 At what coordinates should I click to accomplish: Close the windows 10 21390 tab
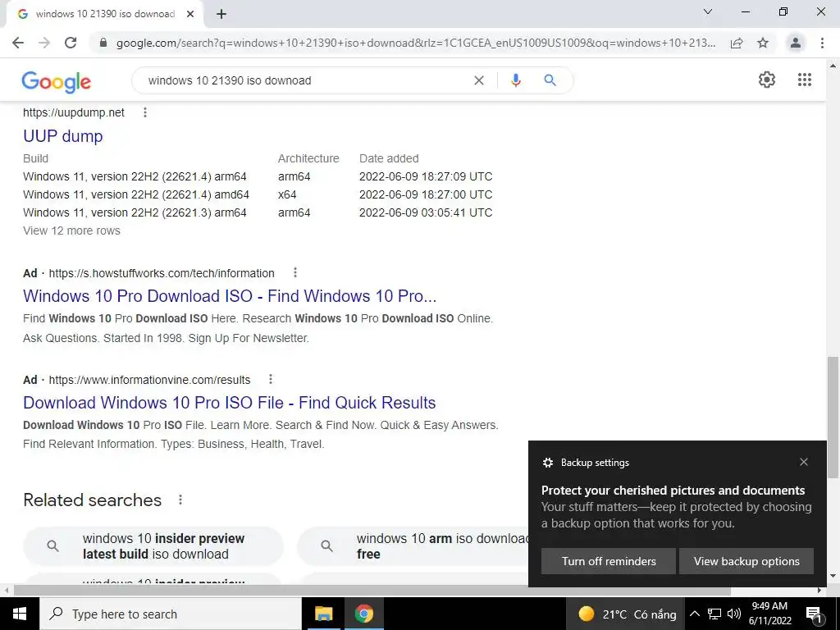tap(190, 15)
